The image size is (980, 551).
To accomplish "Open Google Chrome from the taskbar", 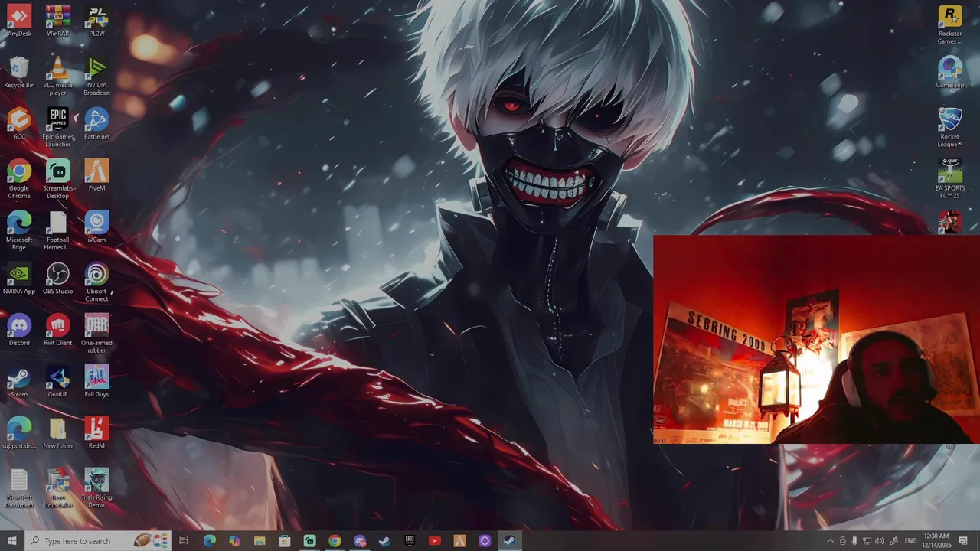I will 335,541.
